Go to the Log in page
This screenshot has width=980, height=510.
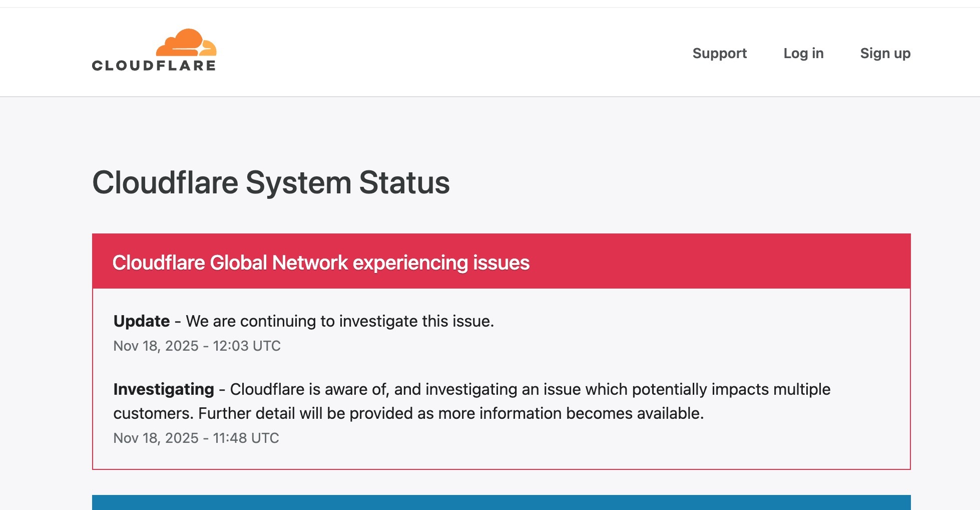(803, 53)
